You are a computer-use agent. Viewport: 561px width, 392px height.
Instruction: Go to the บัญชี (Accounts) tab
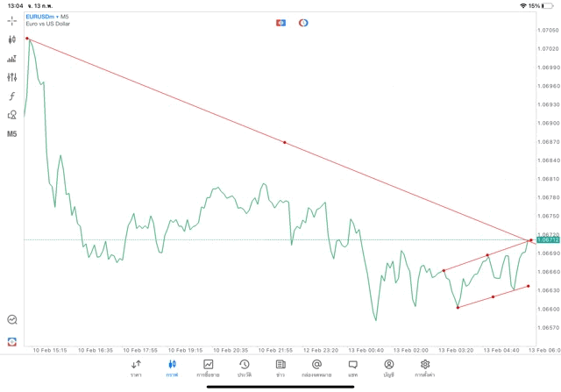(388, 367)
